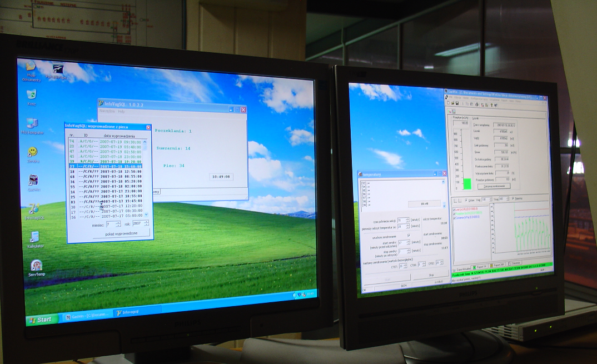Select row 45 dated 2007-07-18 23:00:00
The height and width of the screenshot is (364, 597).
105,157
